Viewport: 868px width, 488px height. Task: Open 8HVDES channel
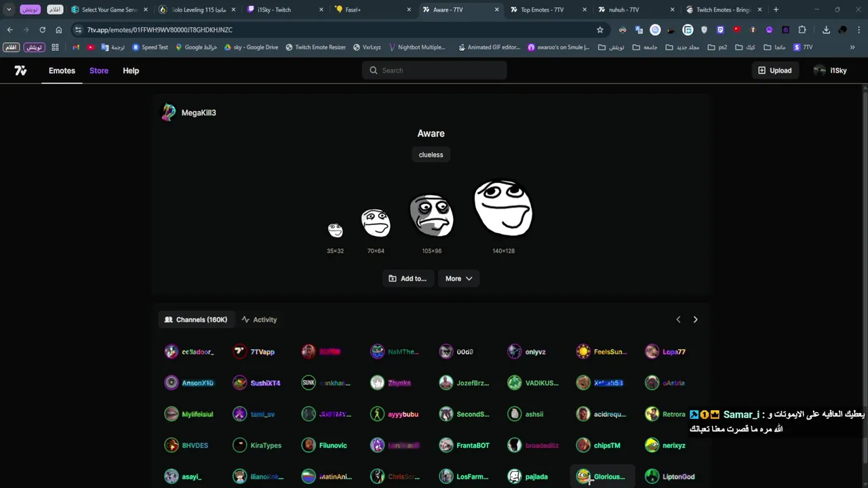(x=186, y=445)
